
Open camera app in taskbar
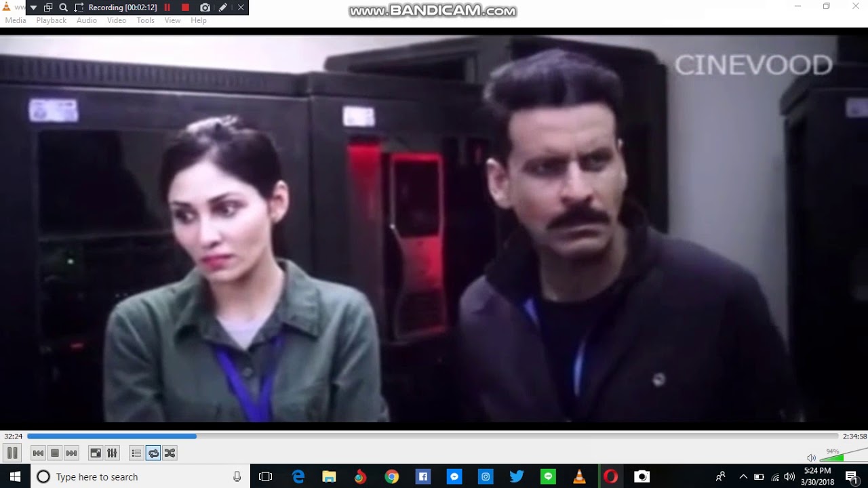642,476
